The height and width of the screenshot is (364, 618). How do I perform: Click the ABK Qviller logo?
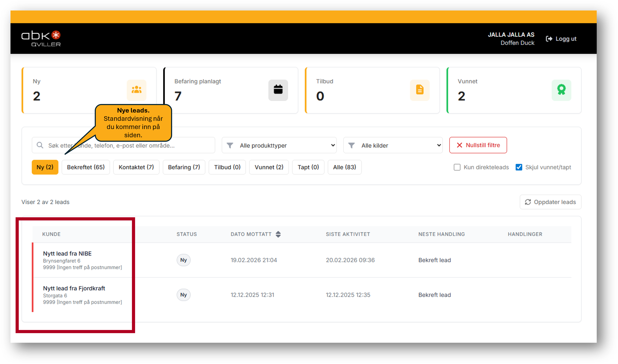pyautogui.click(x=41, y=39)
